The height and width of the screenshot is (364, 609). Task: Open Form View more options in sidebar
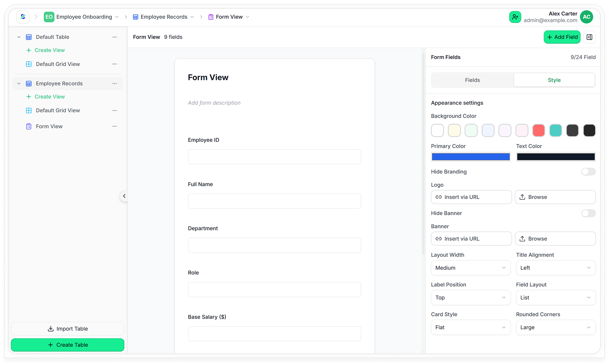[114, 126]
